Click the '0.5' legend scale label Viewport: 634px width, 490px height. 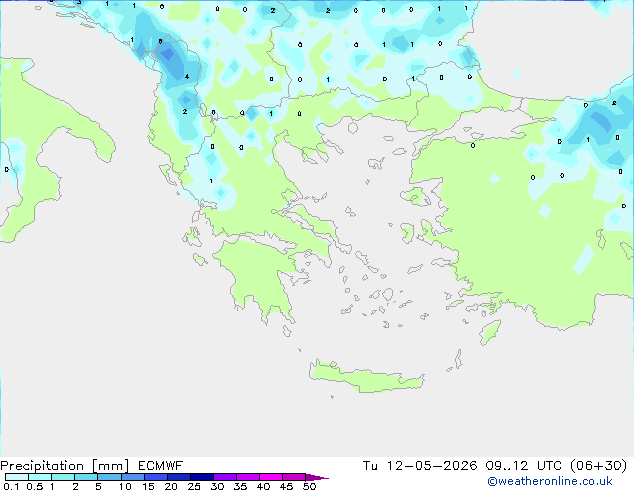[34, 486]
